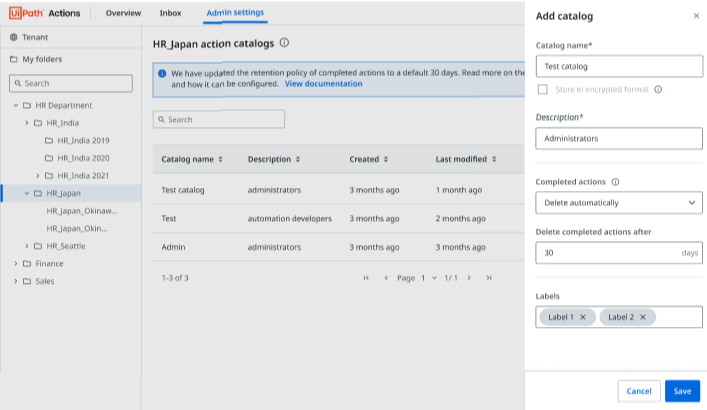Remove Label 2 using its X icon
Viewport: 707px width, 410px height.
643,317
